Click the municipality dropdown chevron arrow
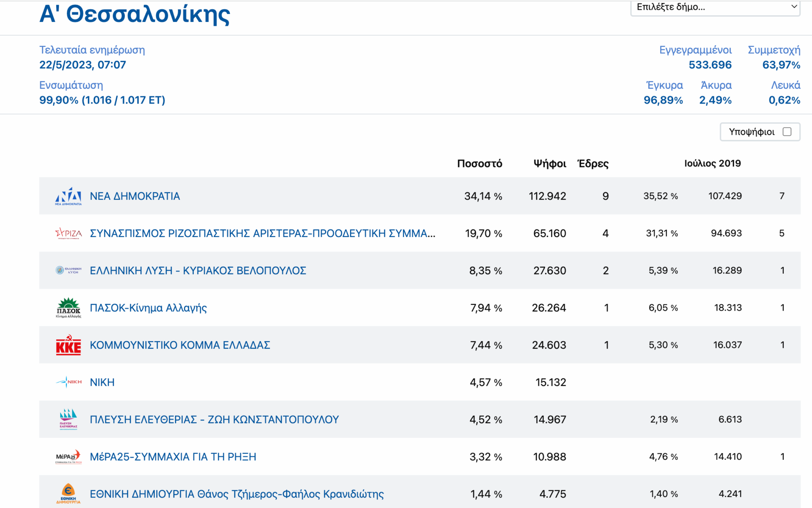 click(794, 7)
